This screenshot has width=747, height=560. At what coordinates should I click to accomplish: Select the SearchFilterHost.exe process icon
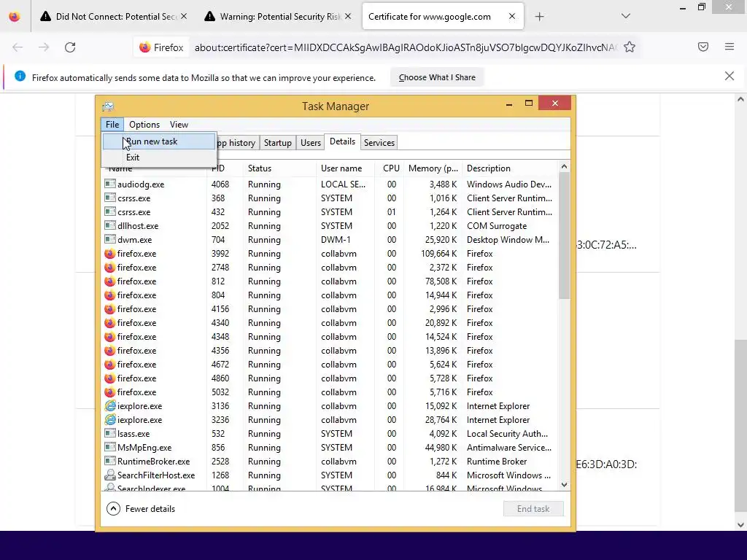tap(110, 475)
